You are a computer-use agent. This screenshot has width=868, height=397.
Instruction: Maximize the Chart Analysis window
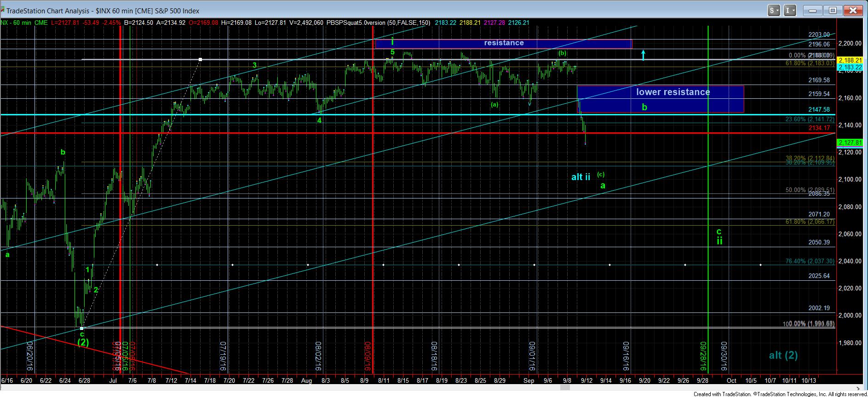(833, 10)
